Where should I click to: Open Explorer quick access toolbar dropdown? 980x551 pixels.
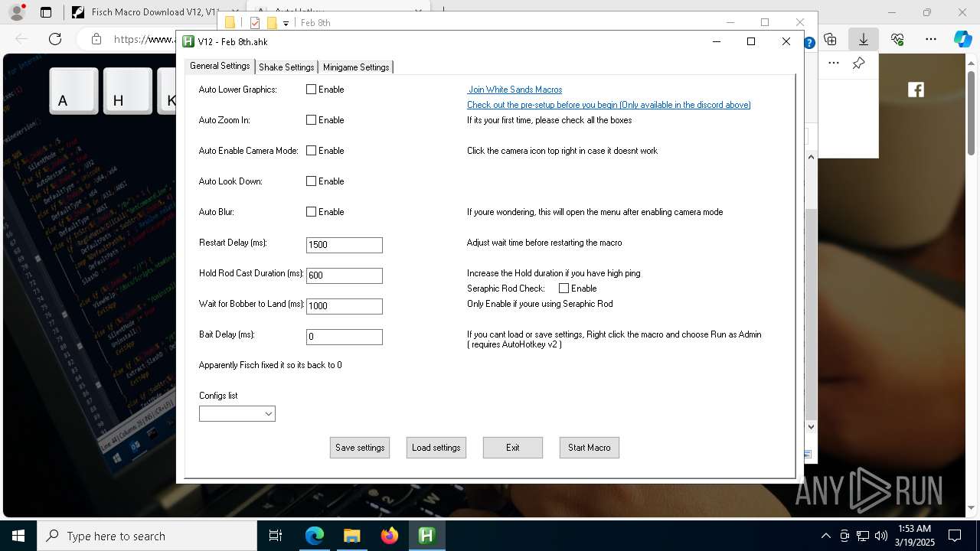286,23
